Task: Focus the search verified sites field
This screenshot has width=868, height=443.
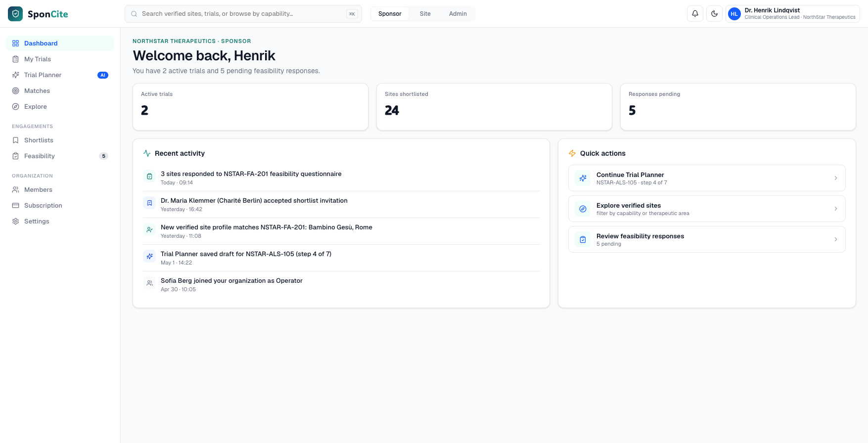Action: 243,14
